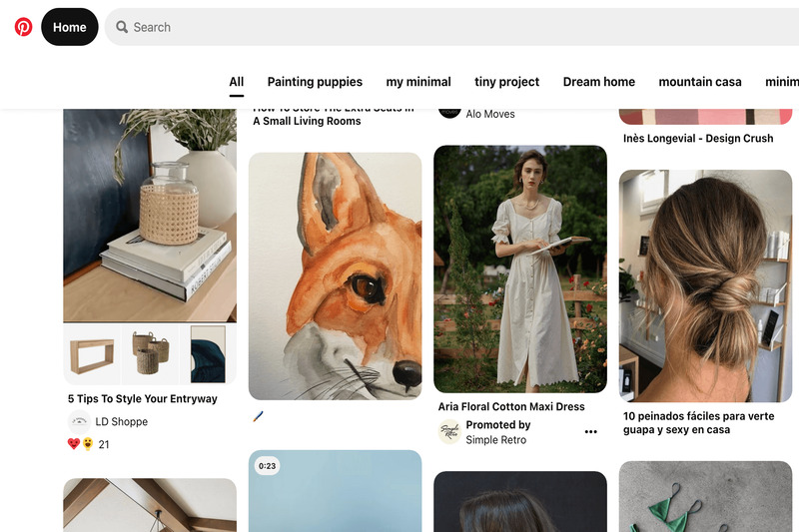Open the low bun hairstyle pin image
This screenshot has height=532, width=799.
tap(705, 285)
